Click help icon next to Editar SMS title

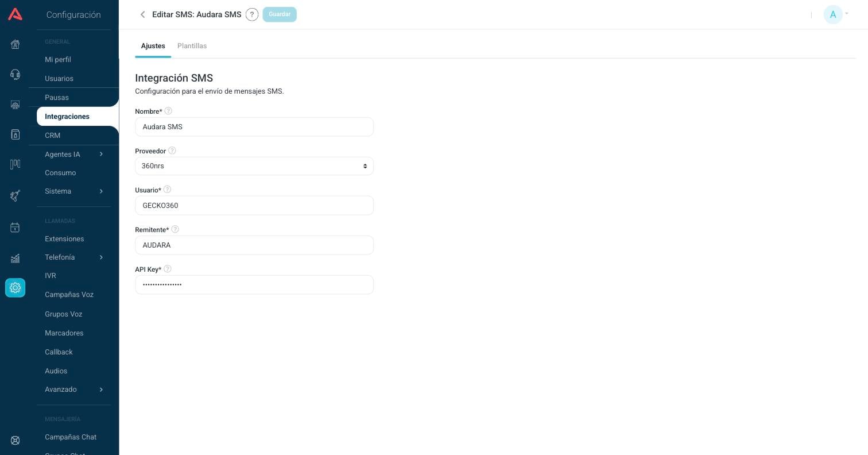point(251,15)
